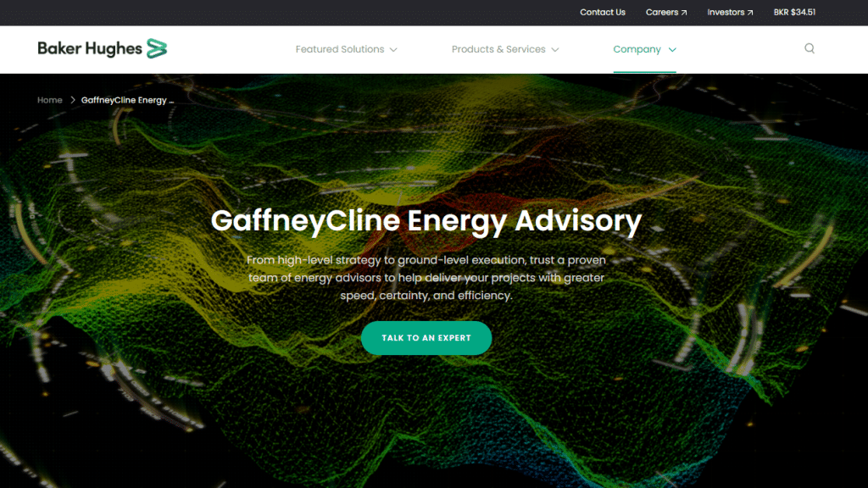Image resolution: width=868 pixels, height=488 pixels.
Task: Click the Talk to an Expert button
Action: tap(426, 338)
